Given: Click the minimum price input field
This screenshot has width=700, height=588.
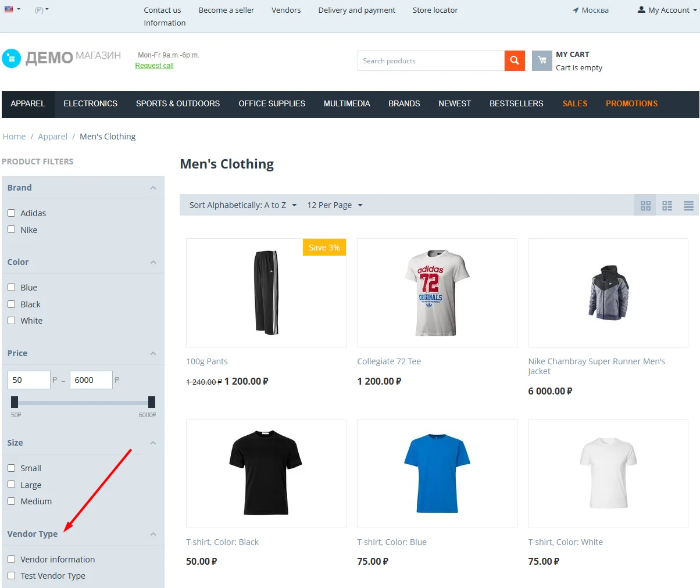Looking at the screenshot, I should click(29, 380).
